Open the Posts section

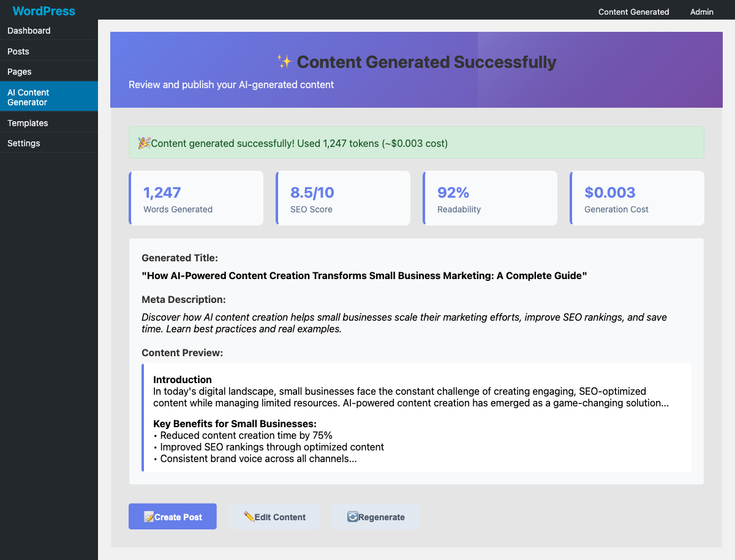[18, 51]
